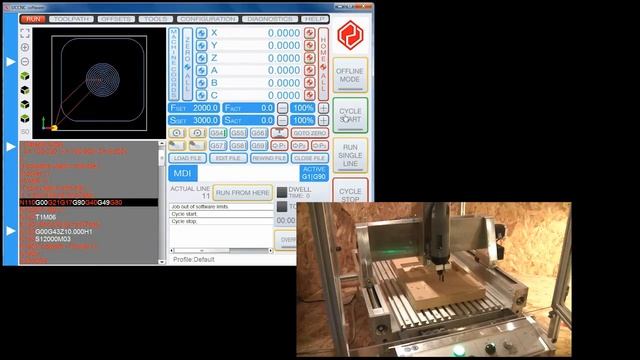Click the fit-to-view toolpath icon
Image resolution: width=640 pixels, height=360 pixels.
(x=25, y=33)
